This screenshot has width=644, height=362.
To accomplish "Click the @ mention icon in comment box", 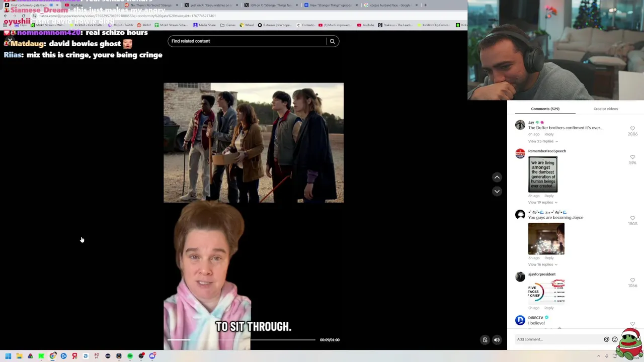I will (x=606, y=339).
